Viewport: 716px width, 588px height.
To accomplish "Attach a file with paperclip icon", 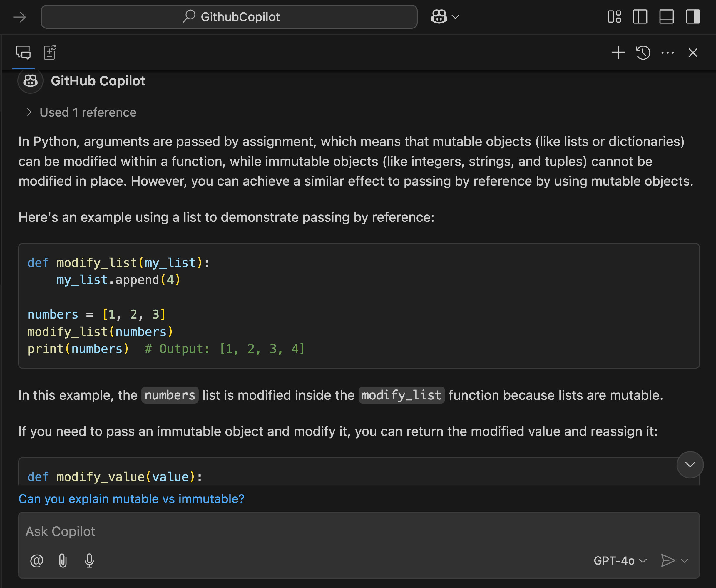I will click(x=63, y=560).
